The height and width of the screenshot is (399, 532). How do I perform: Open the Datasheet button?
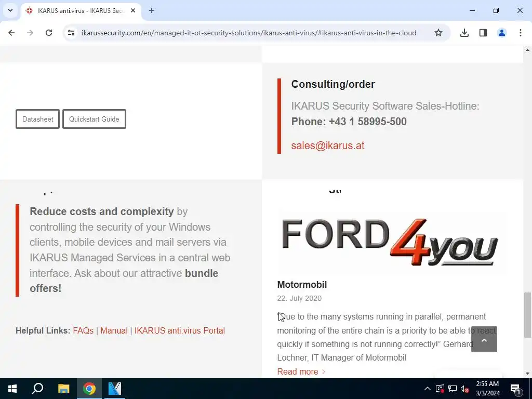(x=37, y=119)
